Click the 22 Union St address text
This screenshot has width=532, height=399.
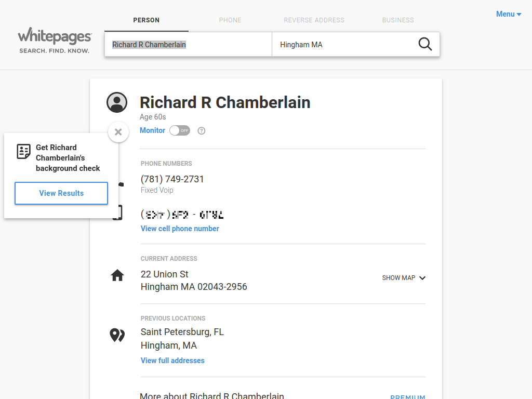coord(165,274)
